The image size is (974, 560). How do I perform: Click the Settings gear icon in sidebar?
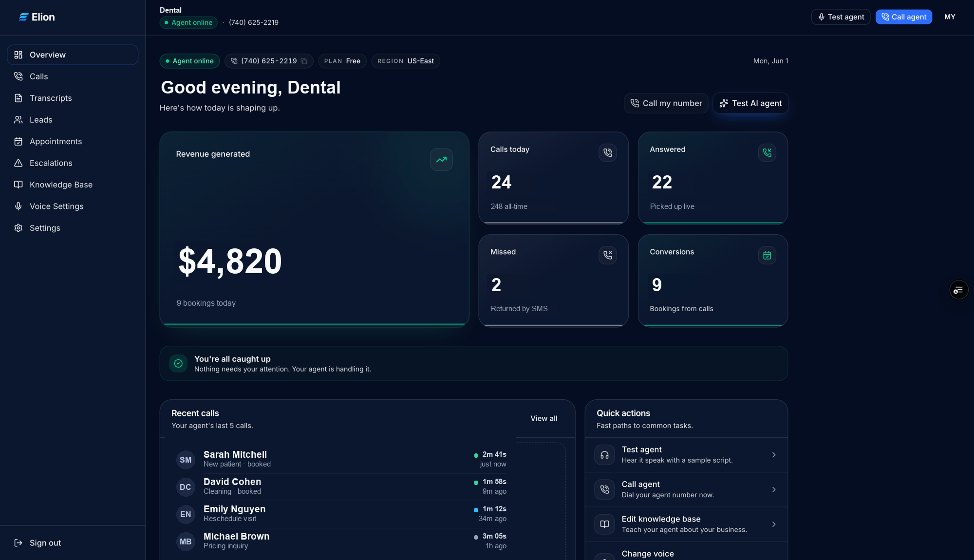coord(19,228)
